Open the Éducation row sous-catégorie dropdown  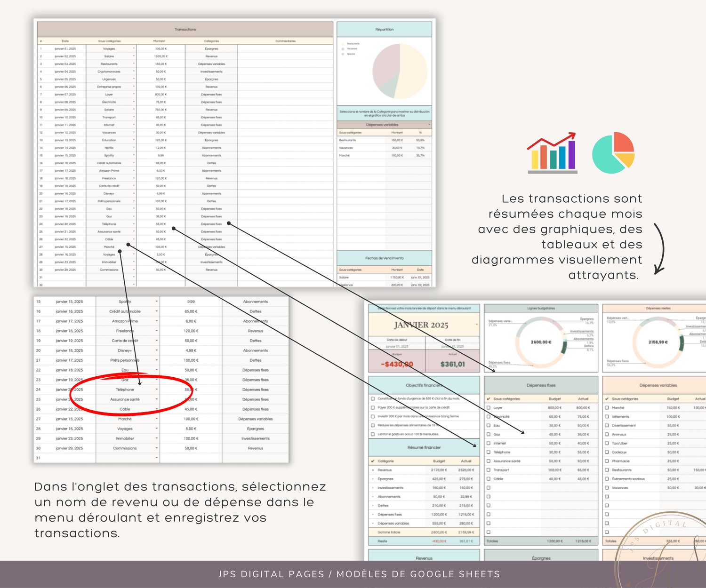(134, 140)
